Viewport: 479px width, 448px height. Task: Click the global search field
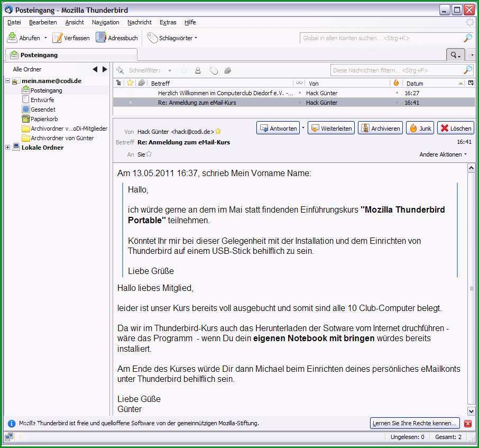tap(381, 38)
